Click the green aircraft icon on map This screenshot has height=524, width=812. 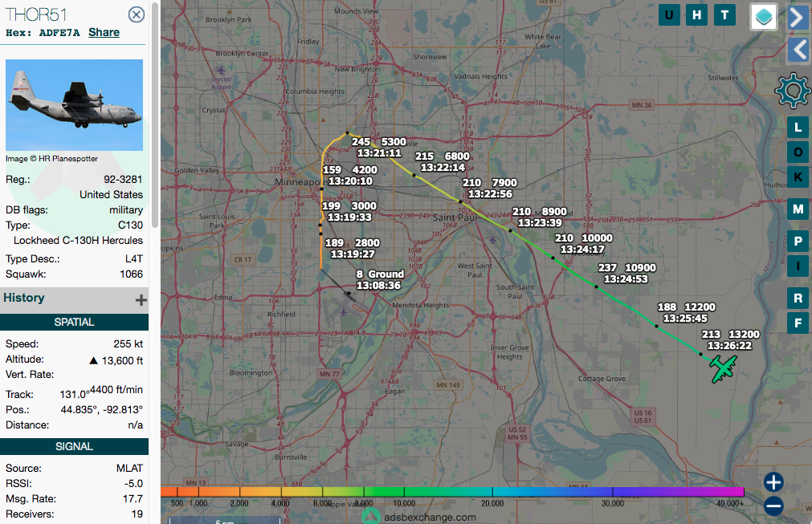pyautogui.click(x=723, y=368)
